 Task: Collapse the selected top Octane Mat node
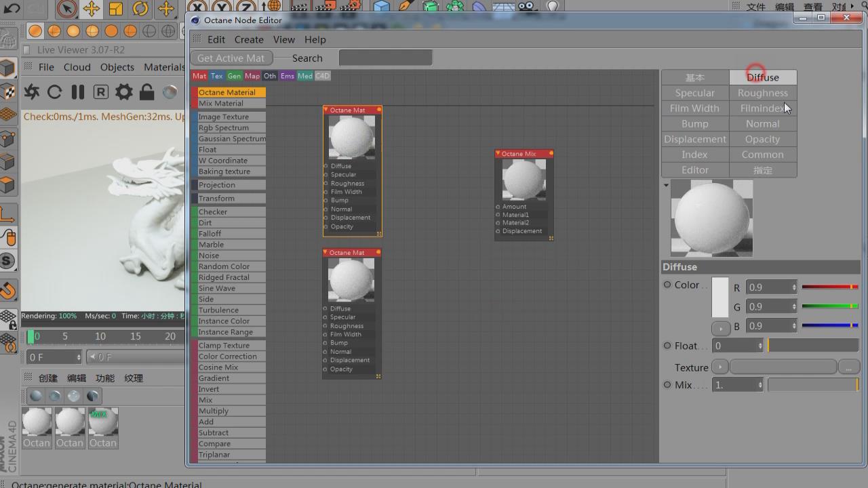pyautogui.click(x=326, y=110)
